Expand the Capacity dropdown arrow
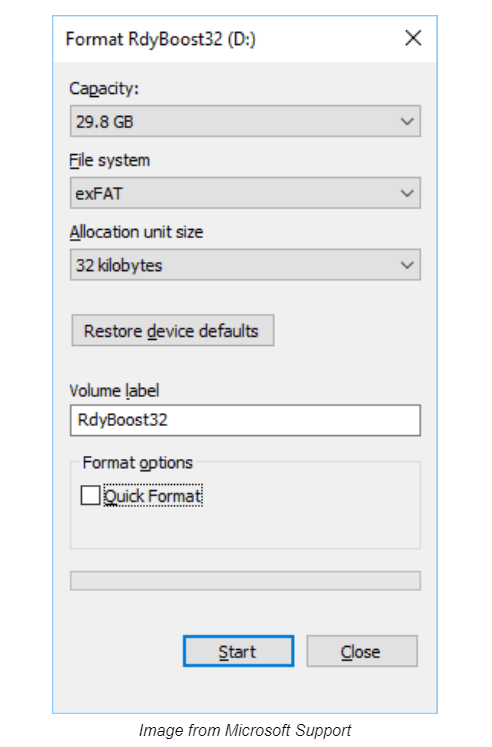This screenshot has height=747, width=492. 407,121
